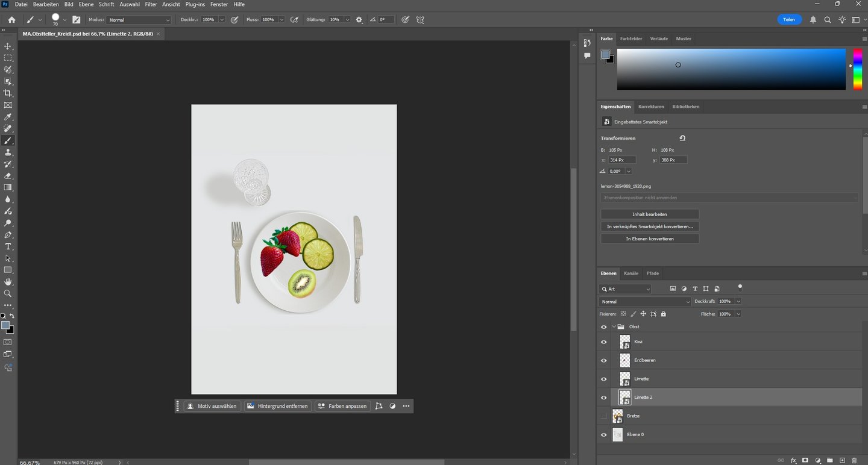Image resolution: width=868 pixels, height=465 pixels.
Task: Select the Eraser tool
Action: click(x=8, y=176)
